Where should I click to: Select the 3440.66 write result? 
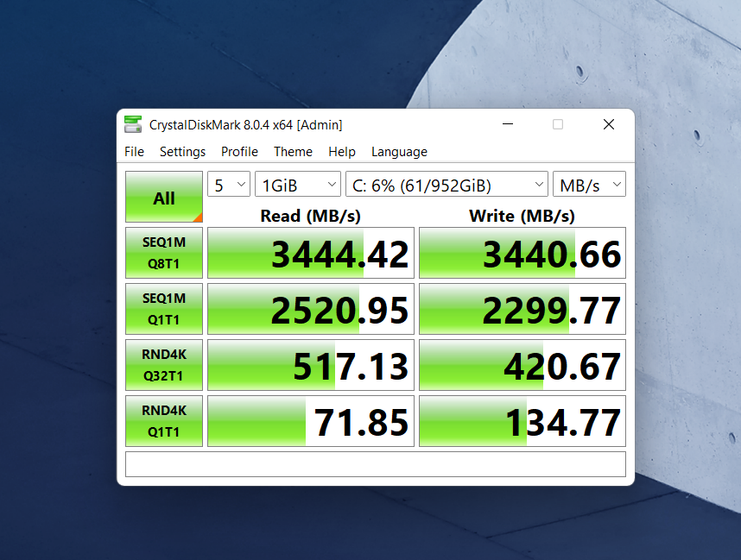(x=522, y=253)
